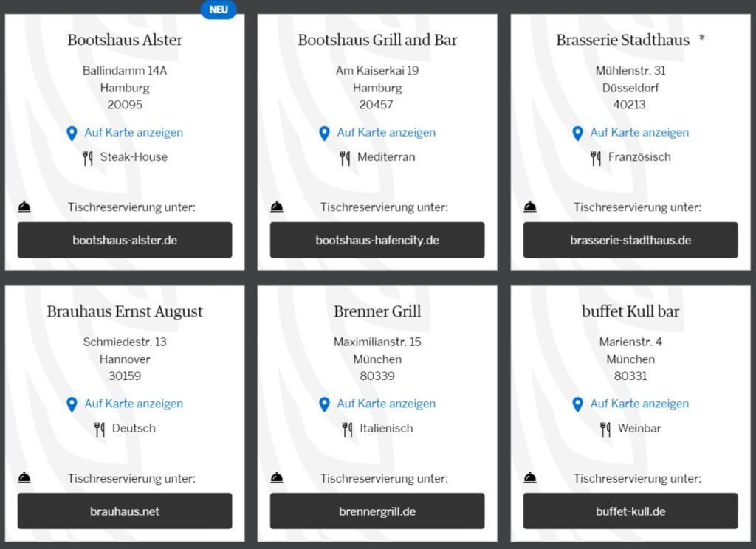Click bell icon in buffet Kull bar card
Screen dimensions: 756x549
(x=530, y=478)
